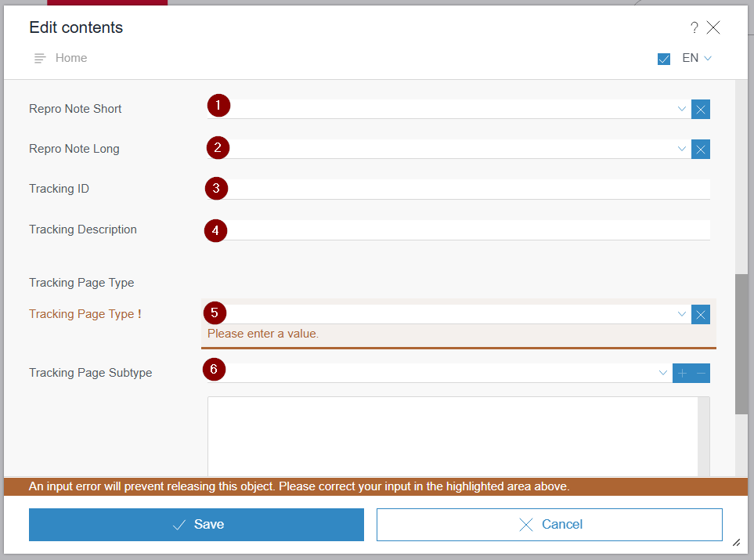This screenshot has height=560, width=754.
Task: Save the edited contents
Action: click(x=197, y=525)
